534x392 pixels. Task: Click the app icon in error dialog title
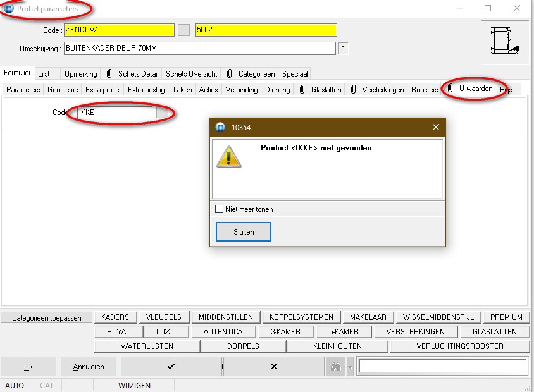pos(220,127)
